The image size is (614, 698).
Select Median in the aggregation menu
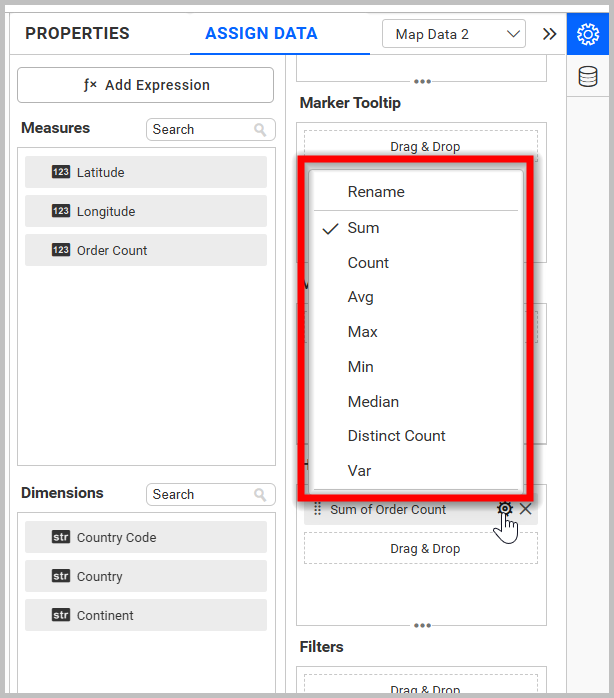tap(373, 402)
